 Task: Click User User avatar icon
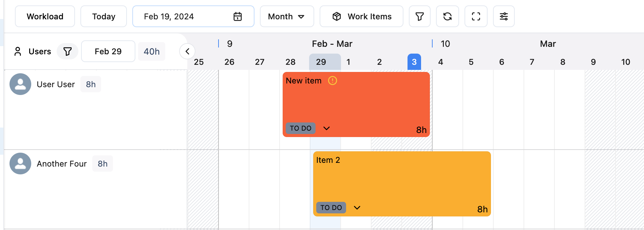(x=20, y=84)
